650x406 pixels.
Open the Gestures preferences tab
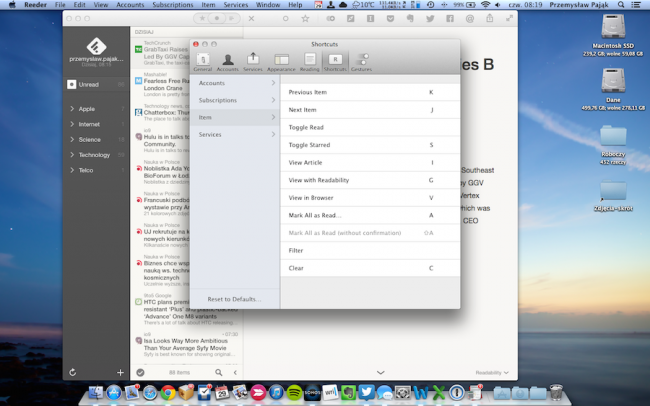point(361,62)
